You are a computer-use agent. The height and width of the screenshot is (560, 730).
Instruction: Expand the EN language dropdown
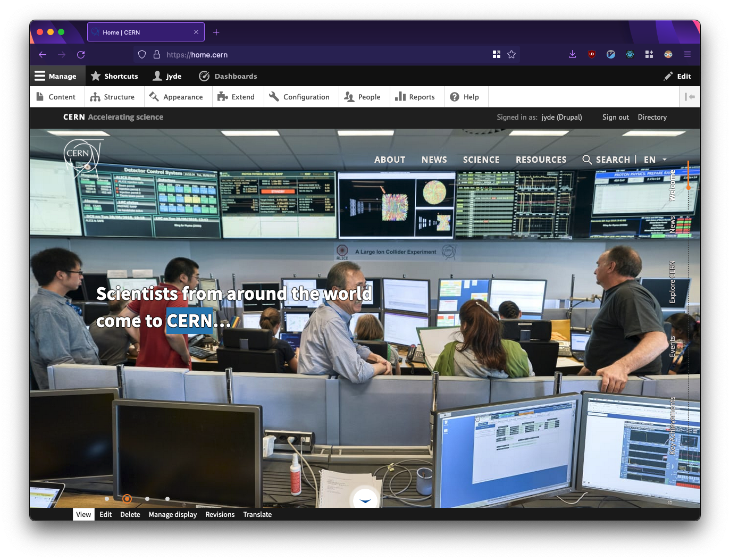coord(655,160)
